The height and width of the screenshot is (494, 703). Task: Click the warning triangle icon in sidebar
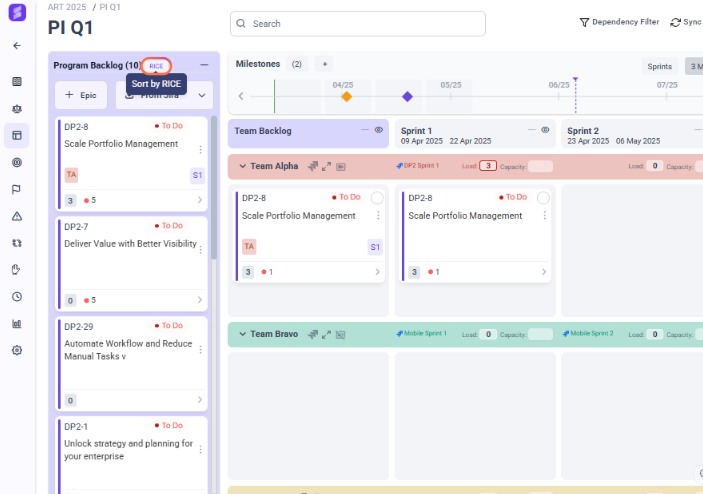pos(16,216)
